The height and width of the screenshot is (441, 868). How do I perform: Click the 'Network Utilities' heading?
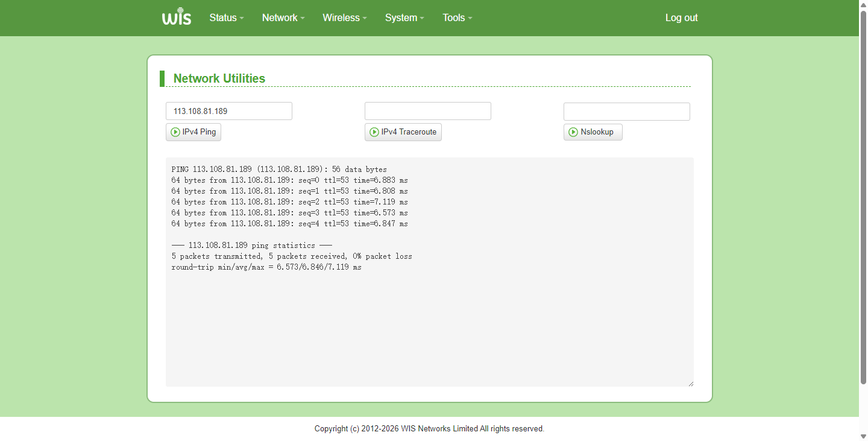coord(219,78)
